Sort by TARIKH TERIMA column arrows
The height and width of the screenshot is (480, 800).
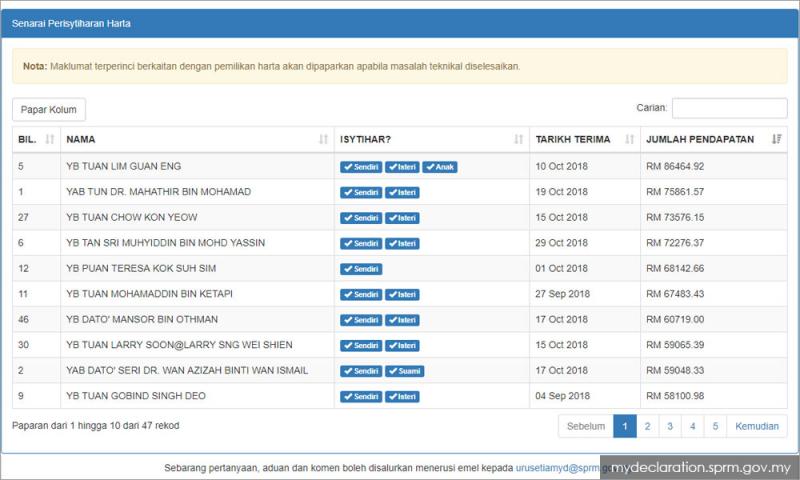pos(629,140)
